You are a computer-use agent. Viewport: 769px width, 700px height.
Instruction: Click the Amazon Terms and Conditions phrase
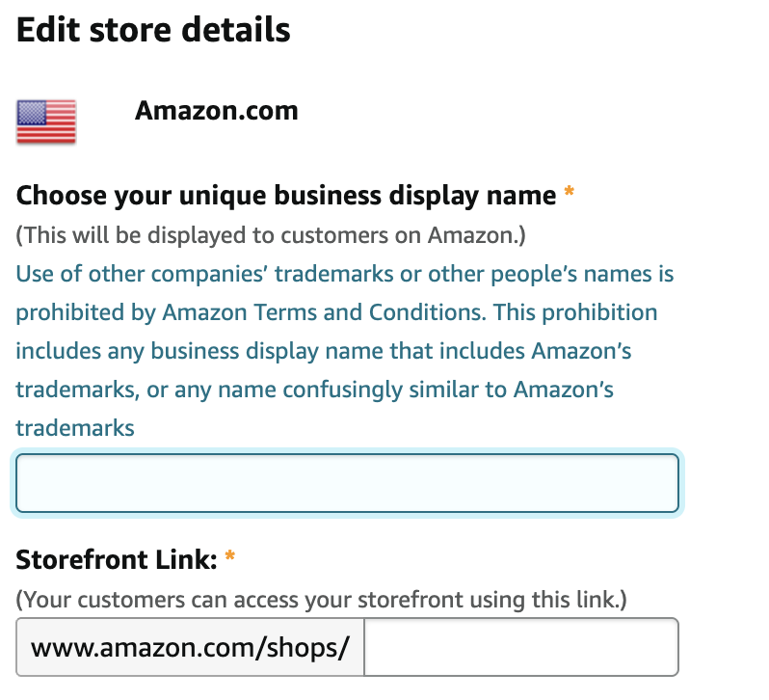[x=324, y=312]
